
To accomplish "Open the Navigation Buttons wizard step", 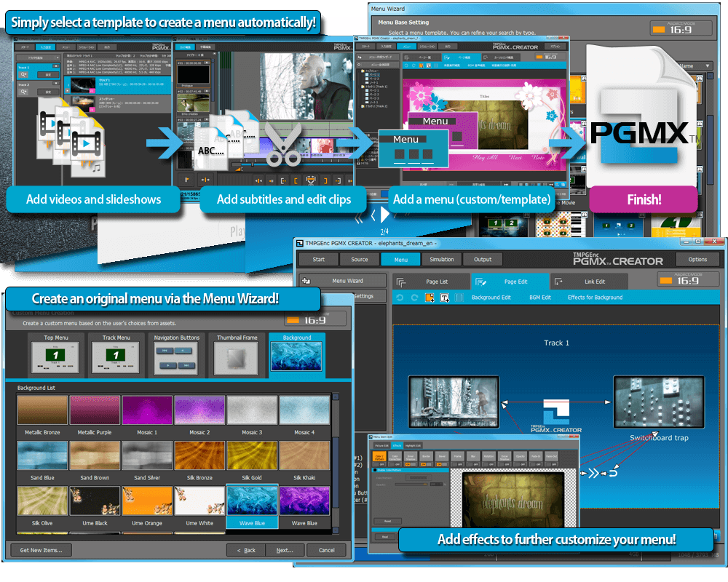I will pyautogui.click(x=176, y=354).
